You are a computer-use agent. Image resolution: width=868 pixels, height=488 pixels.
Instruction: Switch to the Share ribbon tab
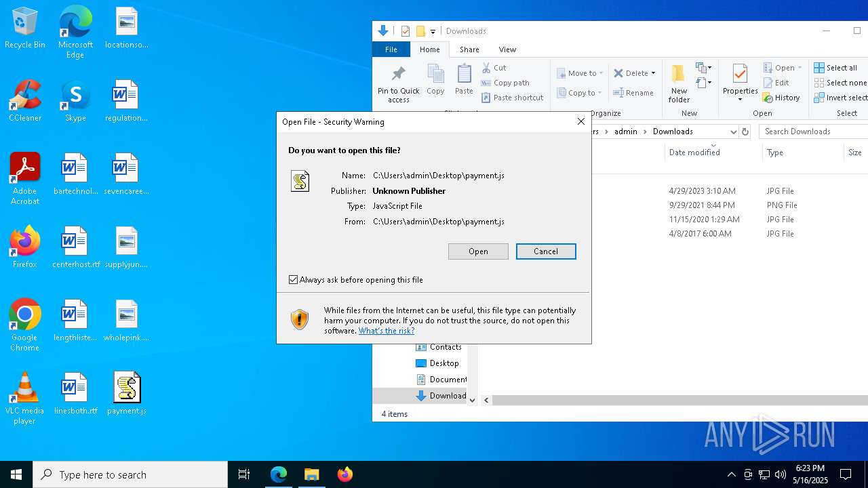pyautogui.click(x=469, y=49)
